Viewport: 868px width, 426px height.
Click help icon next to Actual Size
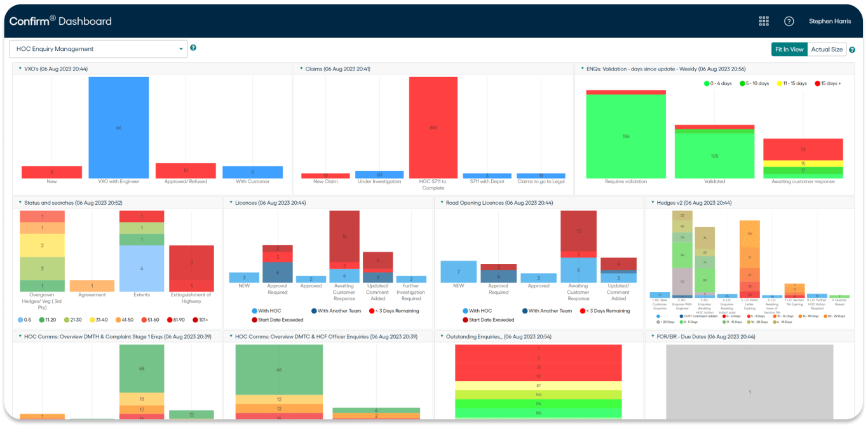click(x=852, y=50)
